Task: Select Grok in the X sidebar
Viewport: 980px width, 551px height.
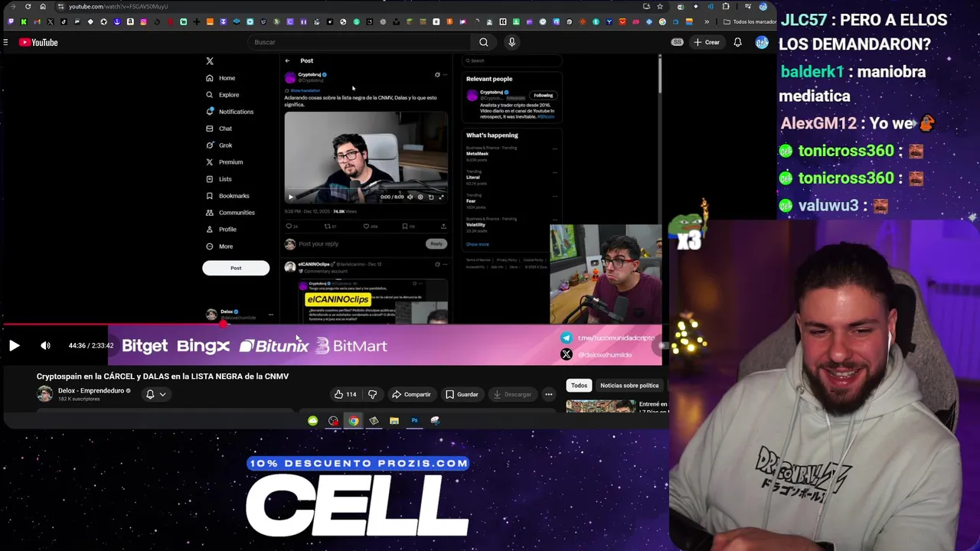Action: 219,145
